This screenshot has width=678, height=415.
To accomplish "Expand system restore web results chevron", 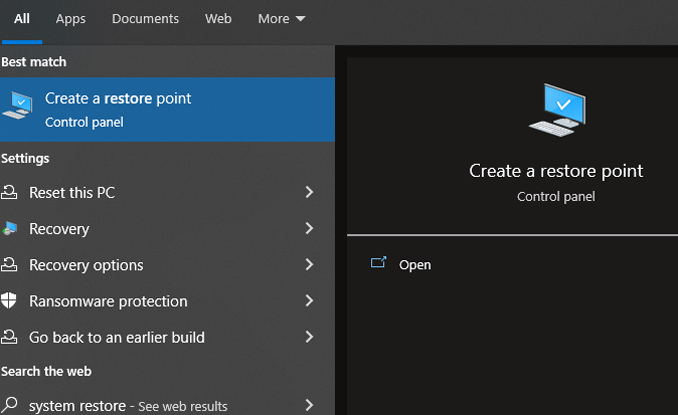I will (x=309, y=405).
